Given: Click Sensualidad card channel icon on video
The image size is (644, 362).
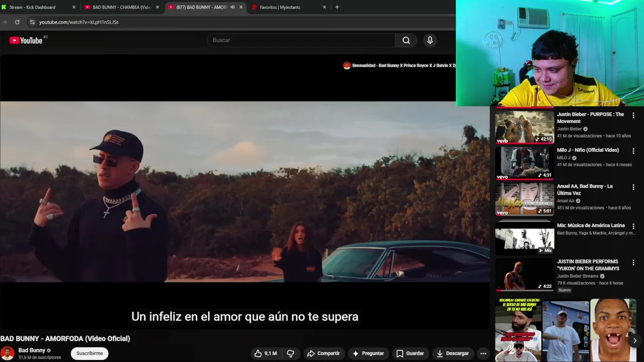Looking at the screenshot, I should pos(347,65).
